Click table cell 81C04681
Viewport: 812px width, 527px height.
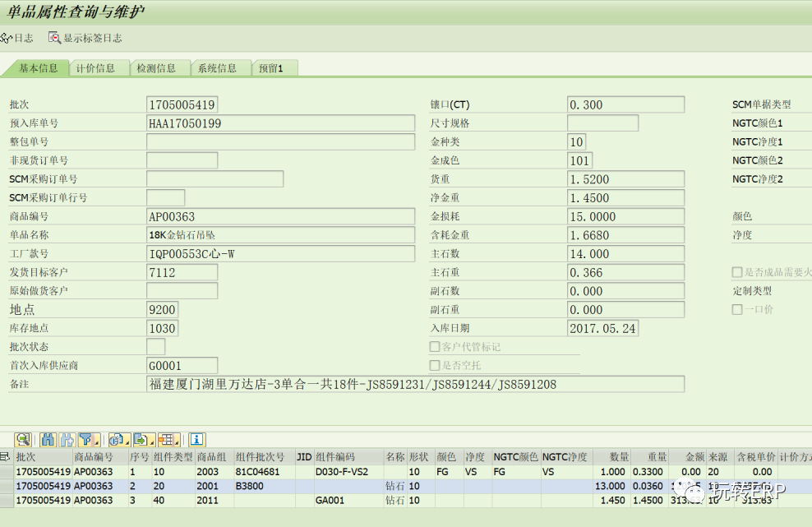tap(264, 472)
